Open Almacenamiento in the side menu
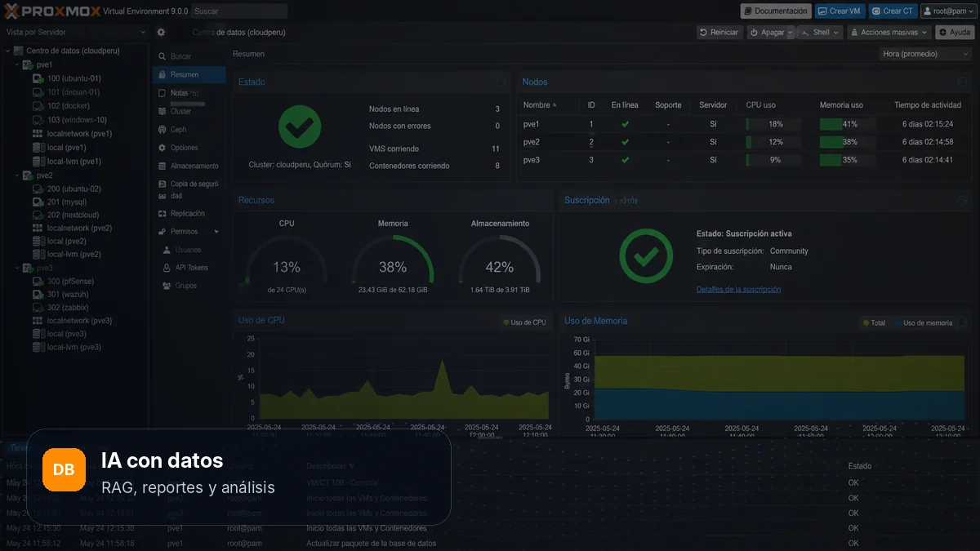The width and height of the screenshot is (980, 551). [x=189, y=166]
